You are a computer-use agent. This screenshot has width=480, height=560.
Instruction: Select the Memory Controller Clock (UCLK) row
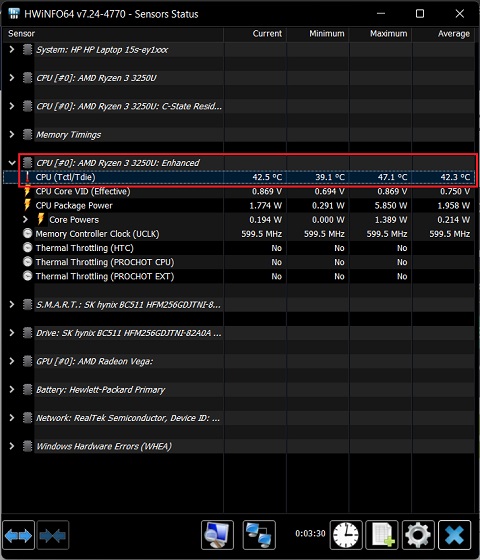tap(239, 234)
